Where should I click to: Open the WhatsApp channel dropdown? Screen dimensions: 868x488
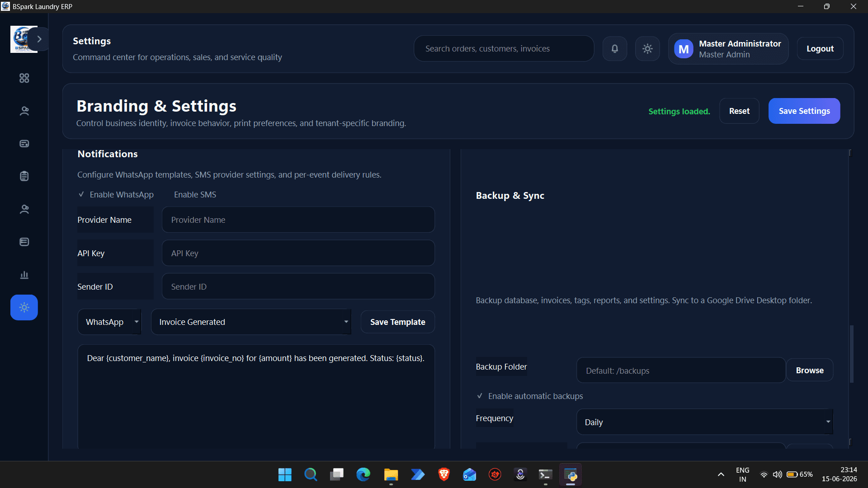point(109,322)
